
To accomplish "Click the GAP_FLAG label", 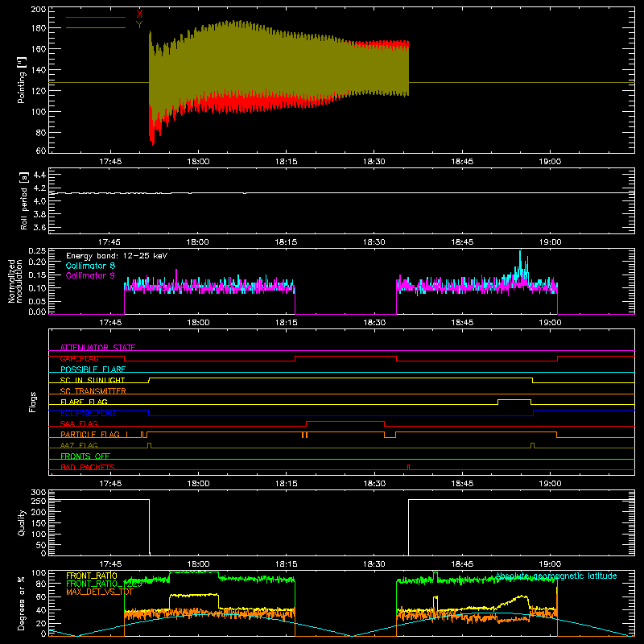I will (x=79, y=358).
